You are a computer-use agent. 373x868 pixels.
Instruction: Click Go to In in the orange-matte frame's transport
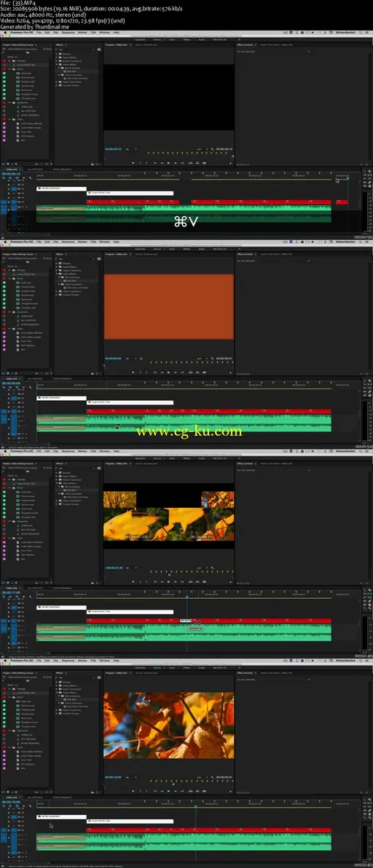point(155,372)
